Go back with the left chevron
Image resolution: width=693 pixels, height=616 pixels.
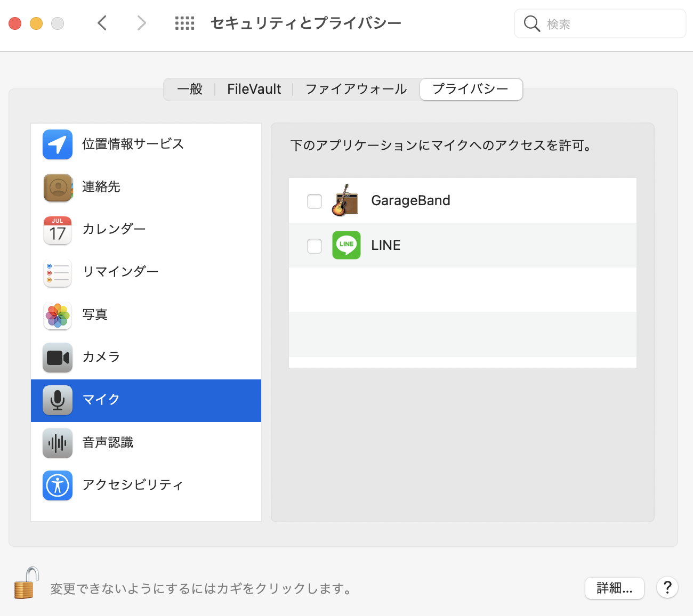point(102,23)
